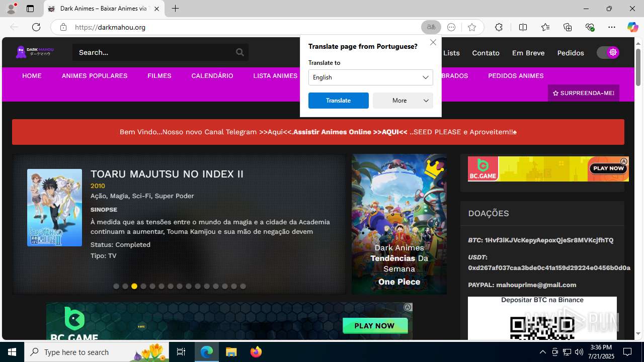Click the Contato top link
Screen dimensions: 644x362
486,53
